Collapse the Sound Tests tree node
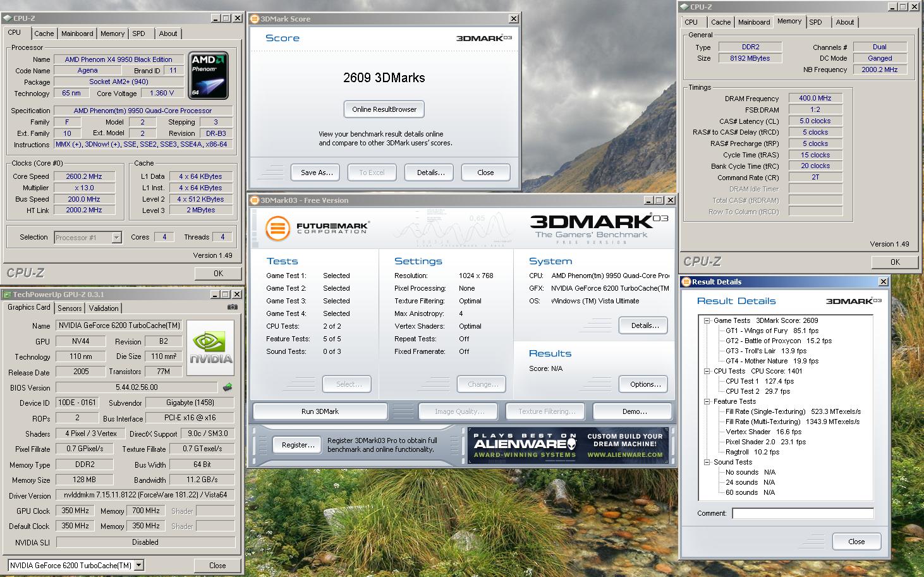 pos(707,462)
